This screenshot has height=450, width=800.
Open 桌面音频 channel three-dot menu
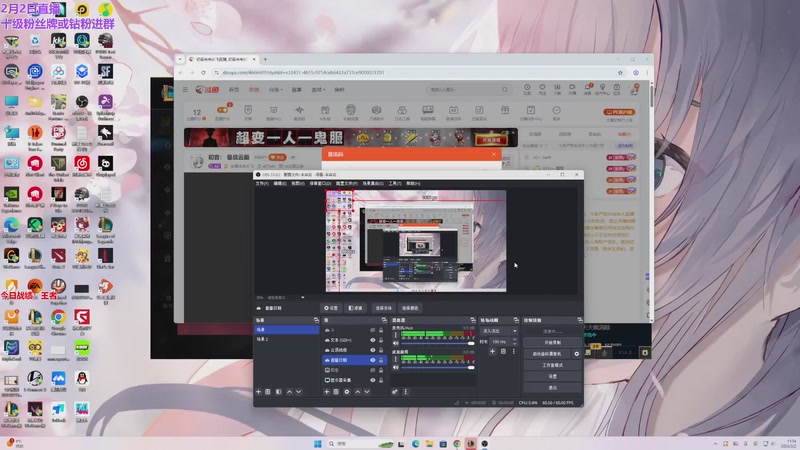click(x=395, y=359)
